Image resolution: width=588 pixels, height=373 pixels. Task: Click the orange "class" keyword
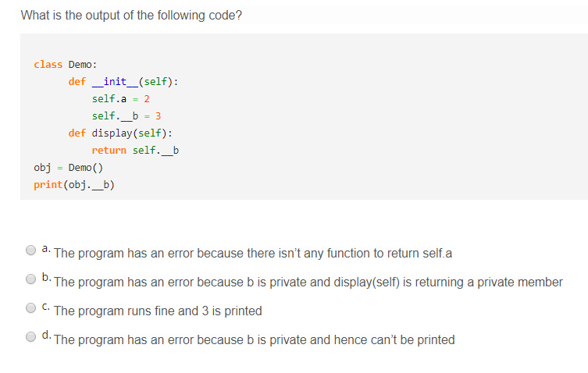pos(48,64)
